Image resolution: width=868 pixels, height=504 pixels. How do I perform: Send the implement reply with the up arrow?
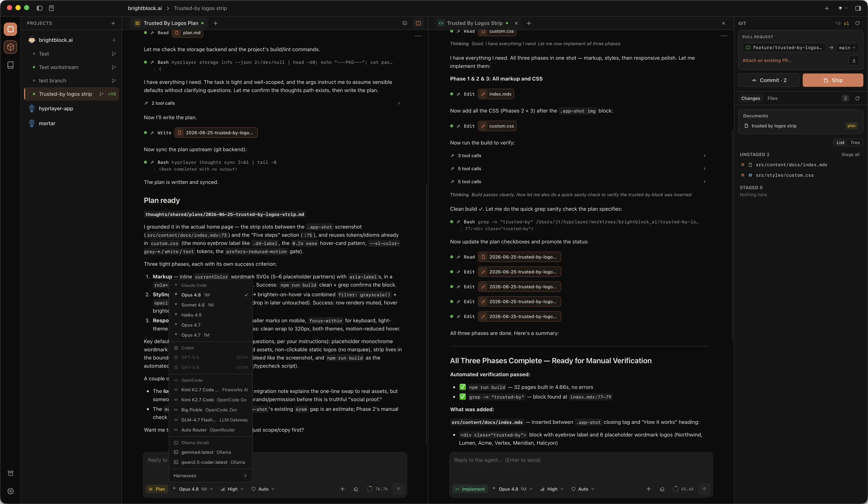click(704, 489)
